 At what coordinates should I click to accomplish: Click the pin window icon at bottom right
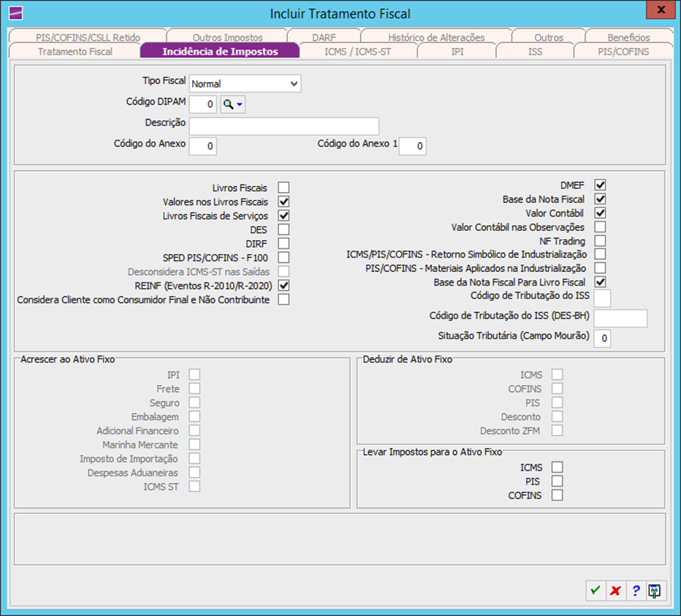(655, 590)
